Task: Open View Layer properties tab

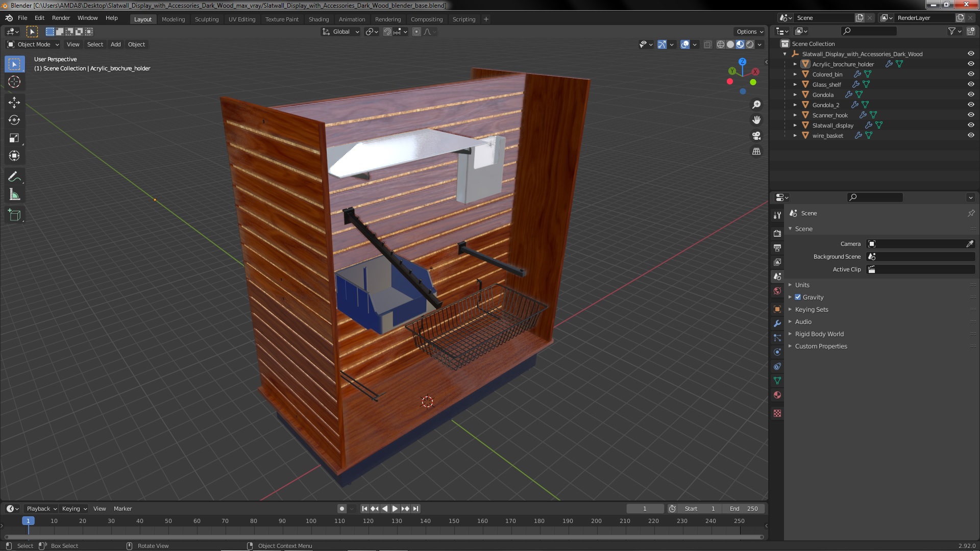Action: (777, 262)
